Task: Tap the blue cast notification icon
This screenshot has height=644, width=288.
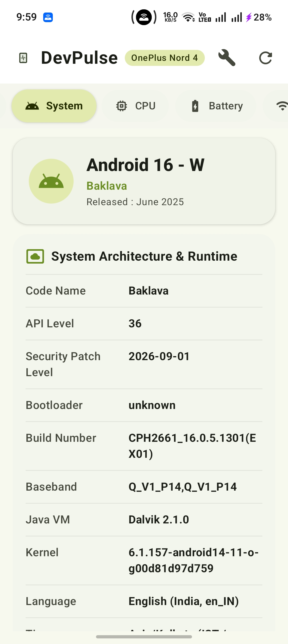Action: [x=48, y=17]
